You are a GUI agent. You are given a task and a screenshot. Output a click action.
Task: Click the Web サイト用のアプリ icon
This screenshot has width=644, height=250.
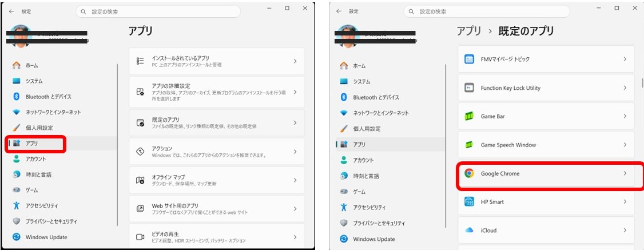pyautogui.click(x=140, y=209)
